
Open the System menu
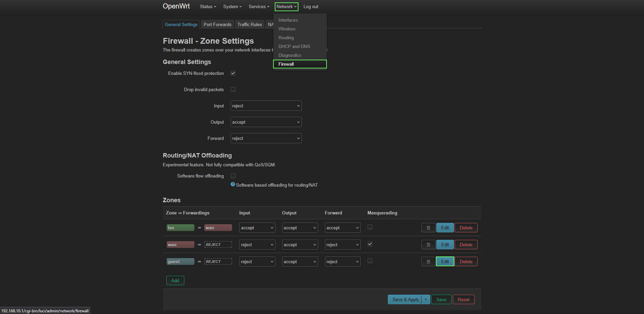[232, 6]
